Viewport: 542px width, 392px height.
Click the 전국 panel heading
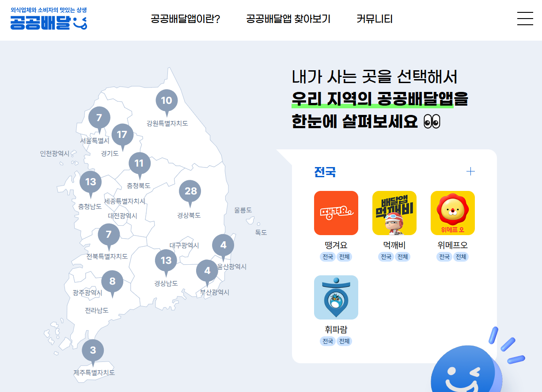click(325, 172)
